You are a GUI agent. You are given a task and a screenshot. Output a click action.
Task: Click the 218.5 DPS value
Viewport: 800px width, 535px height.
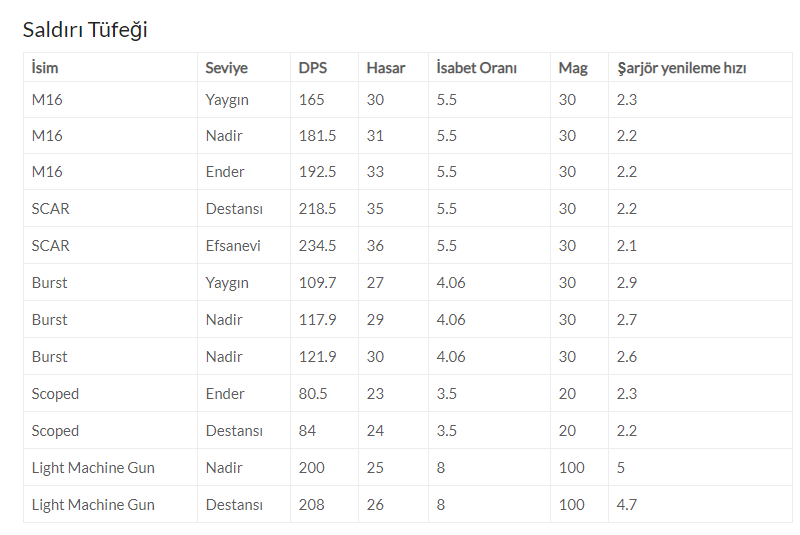coord(317,209)
